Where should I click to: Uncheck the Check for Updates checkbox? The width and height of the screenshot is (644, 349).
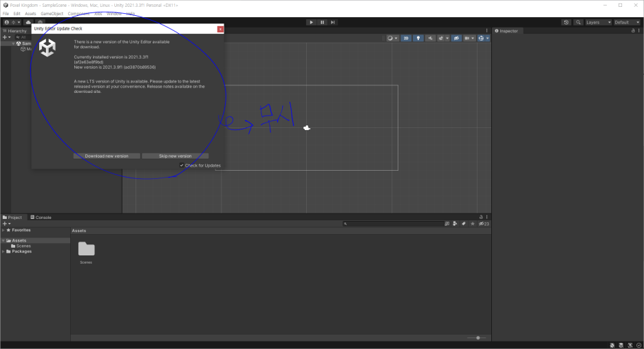tap(182, 165)
